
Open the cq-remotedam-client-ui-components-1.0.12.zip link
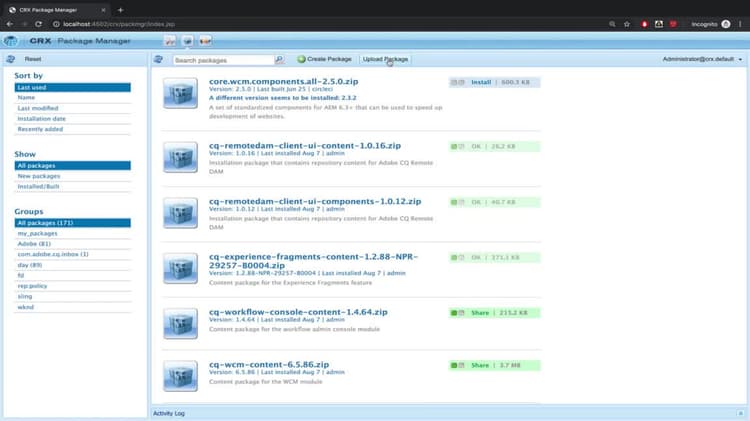coord(315,201)
